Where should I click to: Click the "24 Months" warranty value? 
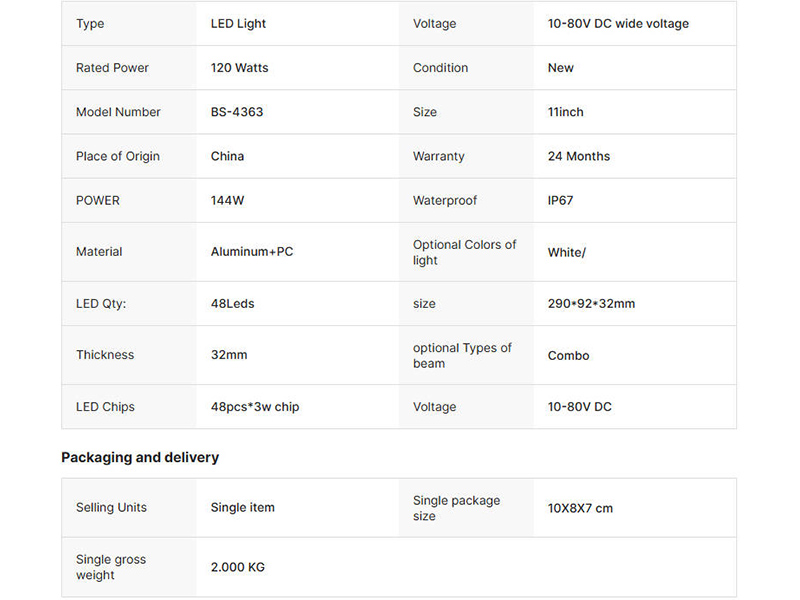(x=578, y=156)
